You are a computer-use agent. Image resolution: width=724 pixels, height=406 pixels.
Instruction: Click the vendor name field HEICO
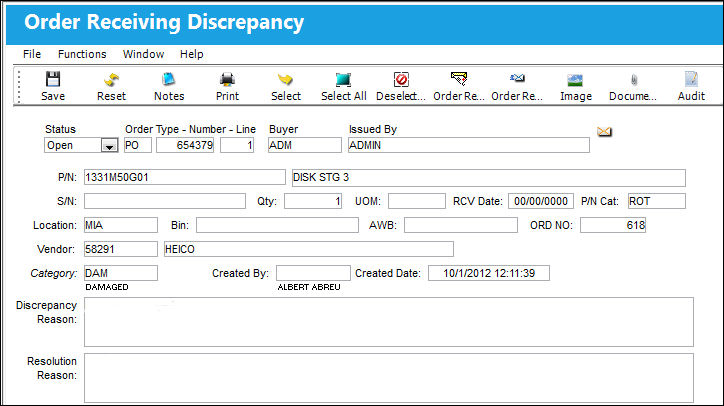tap(308, 249)
